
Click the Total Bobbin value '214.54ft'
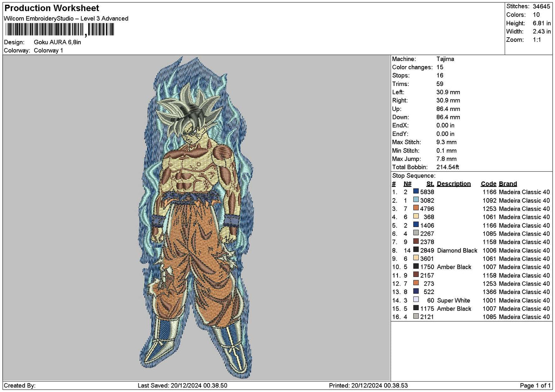[448, 167]
